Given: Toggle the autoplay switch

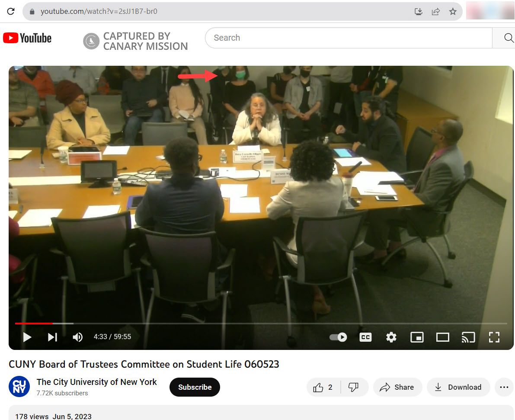Looking at the screenshot, I should click(338, 337).
